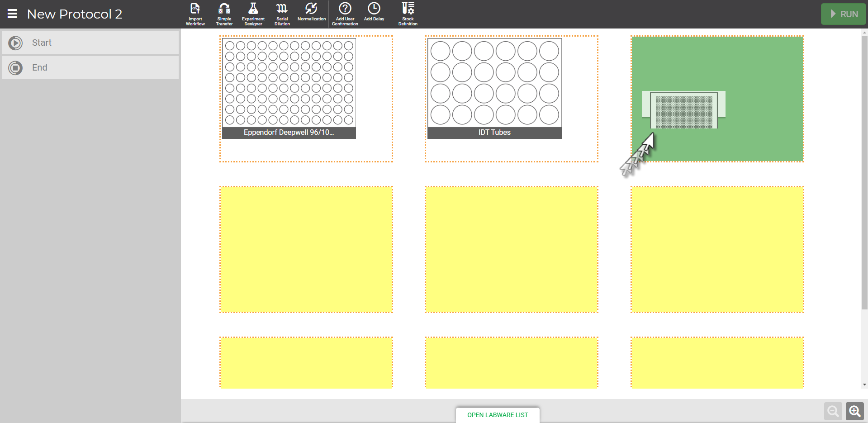Screen dimensions: 868x423
Task: Select the End step
Action: (x=90, y=67)
